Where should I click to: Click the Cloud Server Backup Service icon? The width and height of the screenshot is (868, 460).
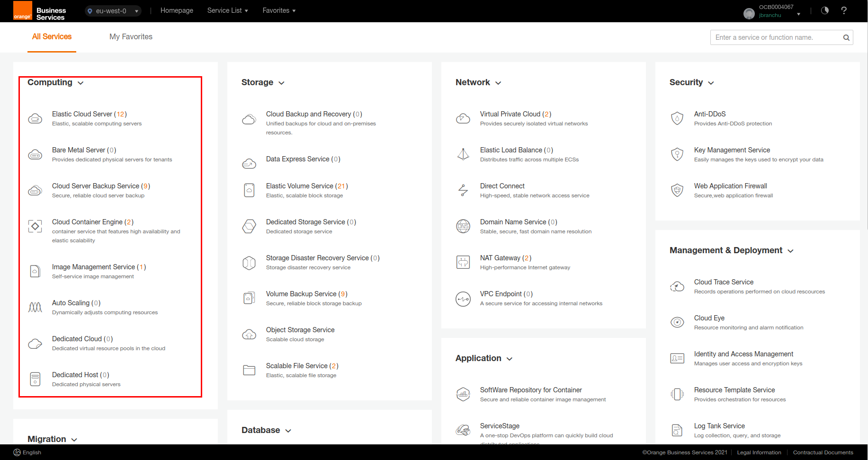[35, 190]
